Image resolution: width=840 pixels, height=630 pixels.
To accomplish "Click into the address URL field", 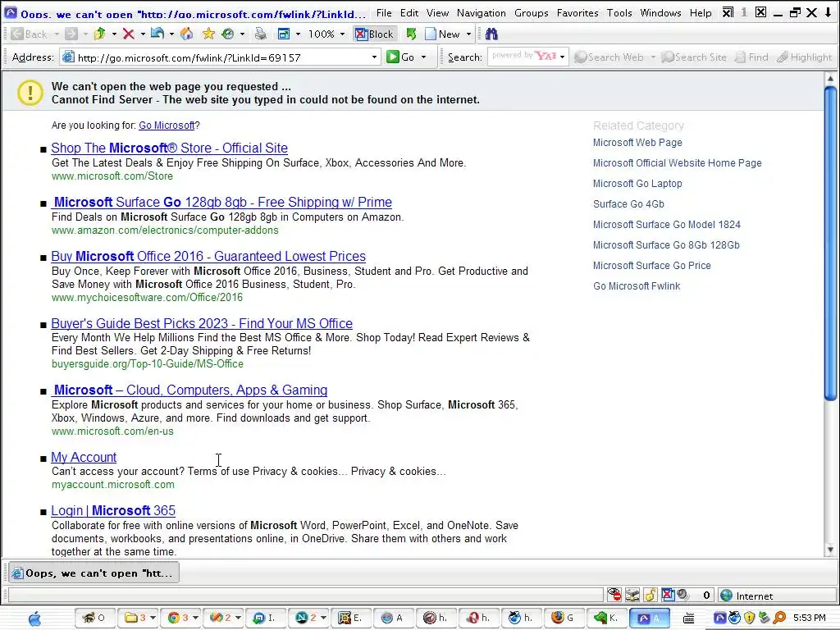I will coord(221,57).
